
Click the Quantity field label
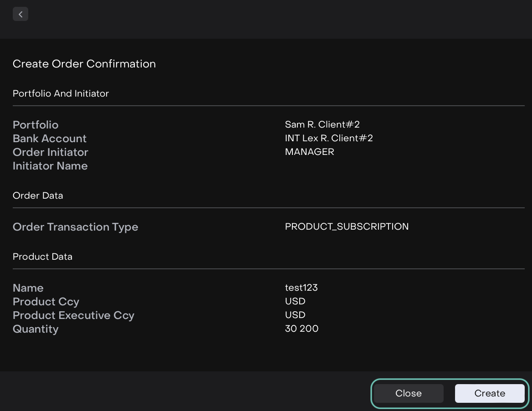pos(36,329)
